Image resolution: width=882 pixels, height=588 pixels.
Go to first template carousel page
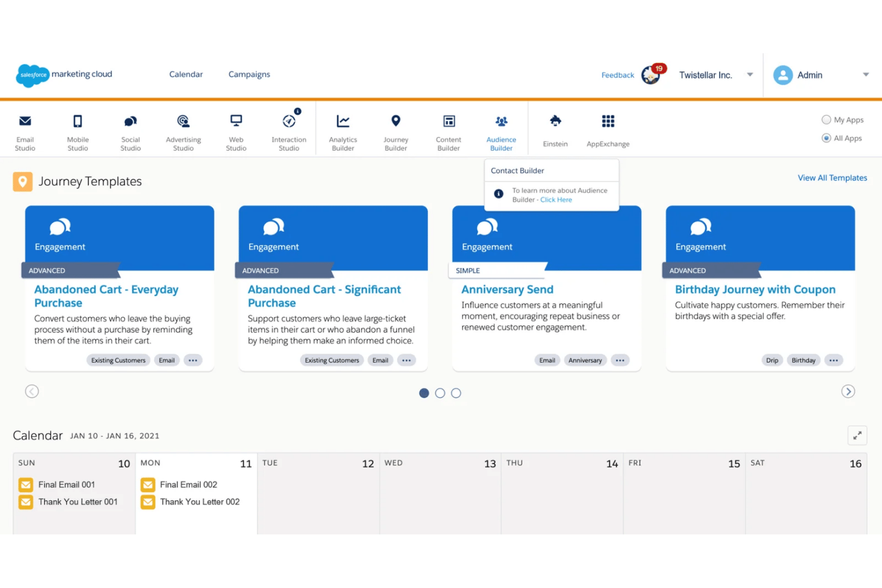point(424,393)
